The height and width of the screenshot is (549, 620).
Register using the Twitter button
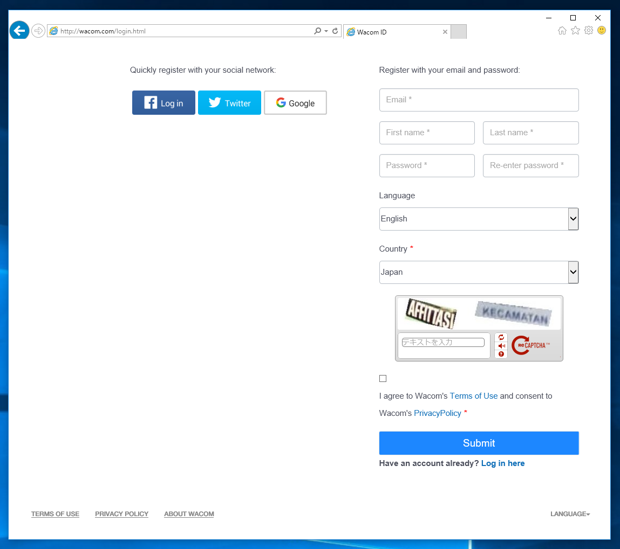(x=229, y=103)
